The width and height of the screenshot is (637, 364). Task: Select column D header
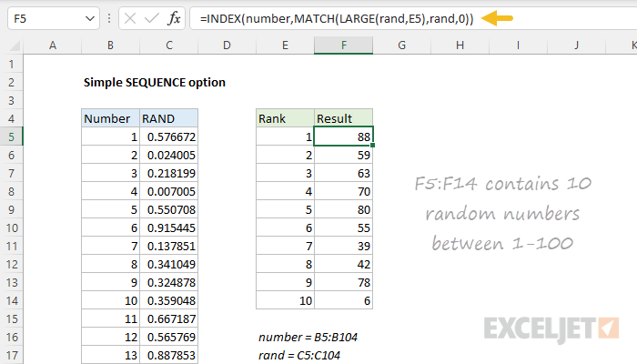pos(227,45)
